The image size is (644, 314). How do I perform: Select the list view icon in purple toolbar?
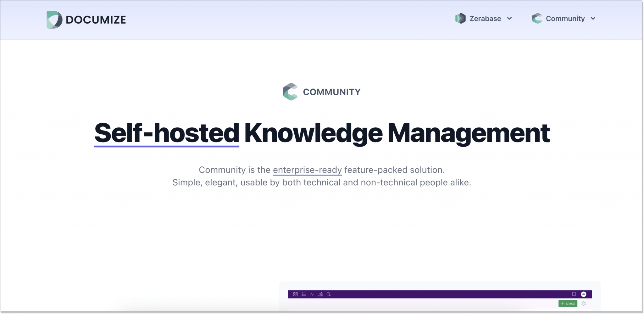coord(304,294)
